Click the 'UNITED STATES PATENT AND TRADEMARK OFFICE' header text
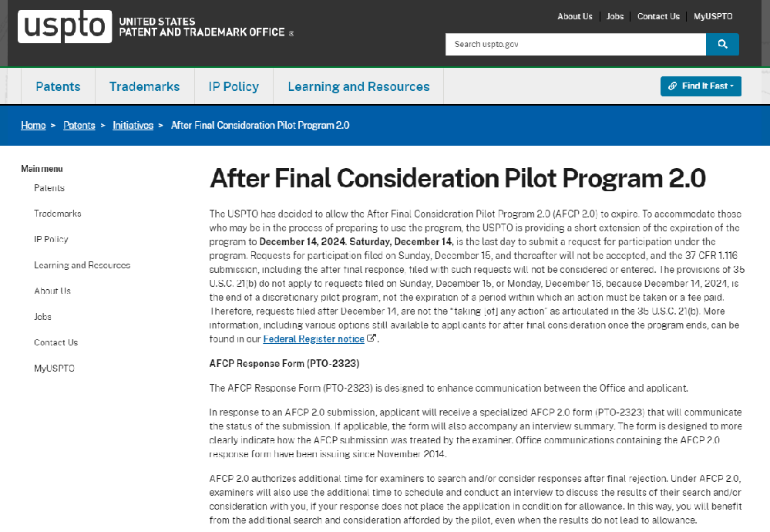This screenshot has height=532, width=770. 202,27
